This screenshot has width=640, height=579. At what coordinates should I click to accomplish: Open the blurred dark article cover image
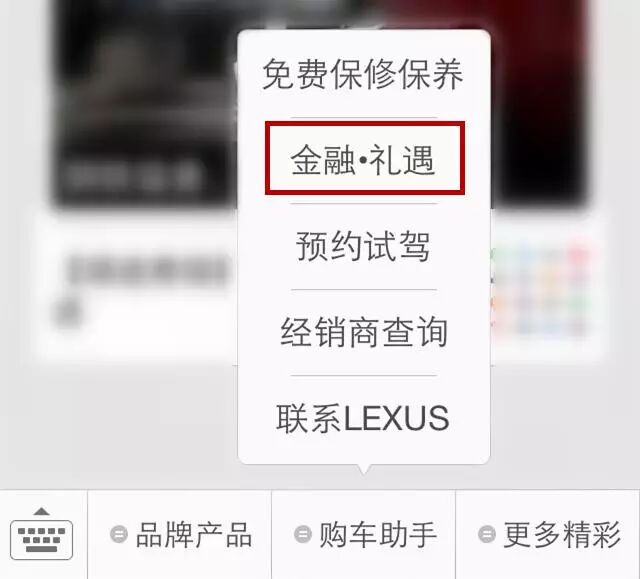145,102
